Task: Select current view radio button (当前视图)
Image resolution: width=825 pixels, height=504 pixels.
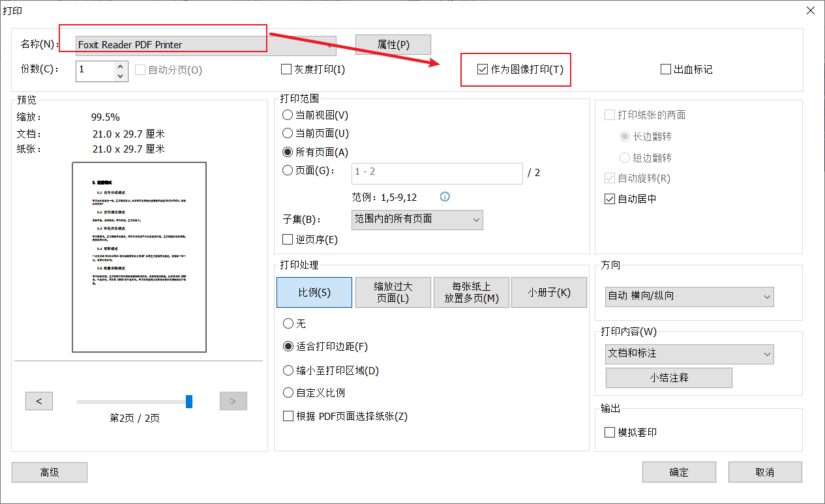Action: pyautogui.click(x=288, y=115)
